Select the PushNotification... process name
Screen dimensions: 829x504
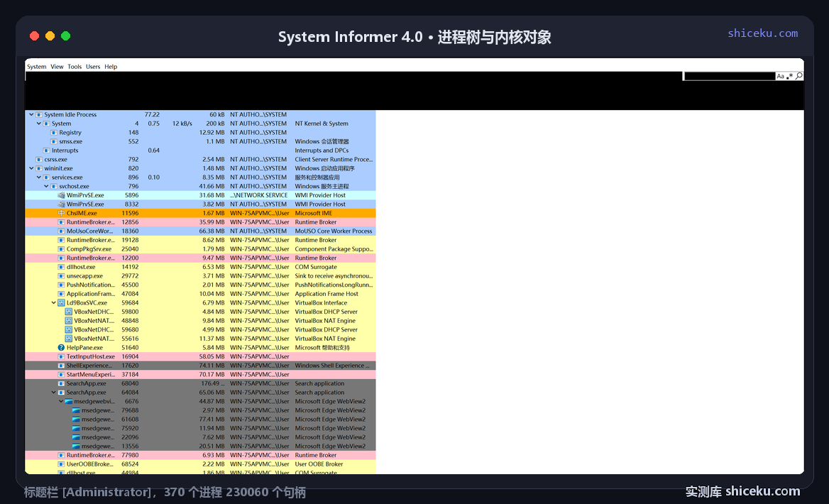coord(91,285)
